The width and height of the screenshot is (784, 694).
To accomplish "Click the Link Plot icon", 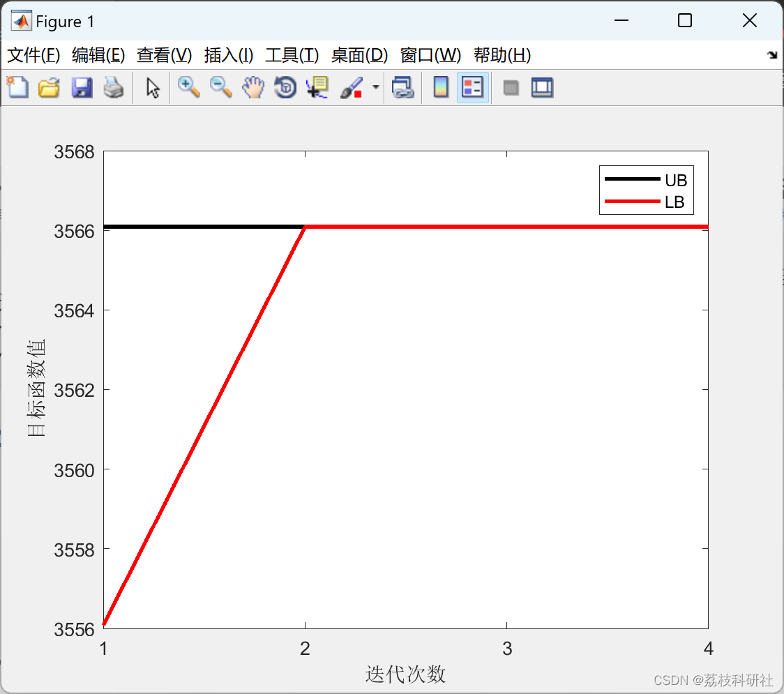I will [x=403, y=87].
